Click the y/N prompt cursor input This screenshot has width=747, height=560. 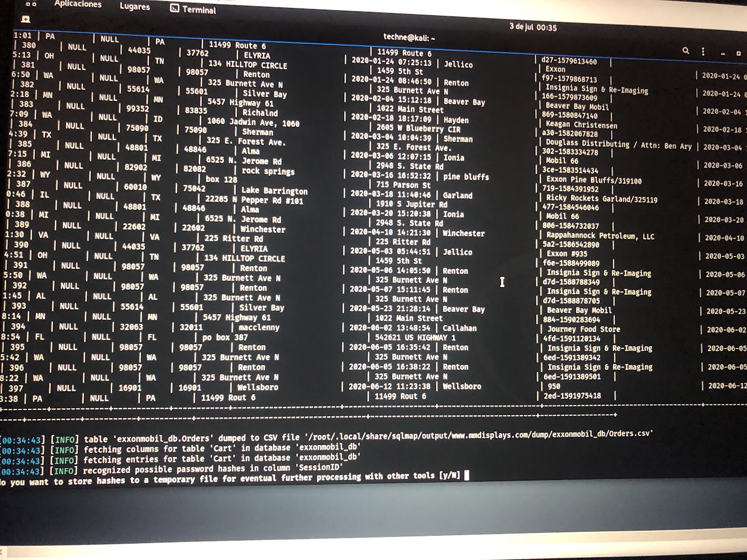click(x=467, y=475)
